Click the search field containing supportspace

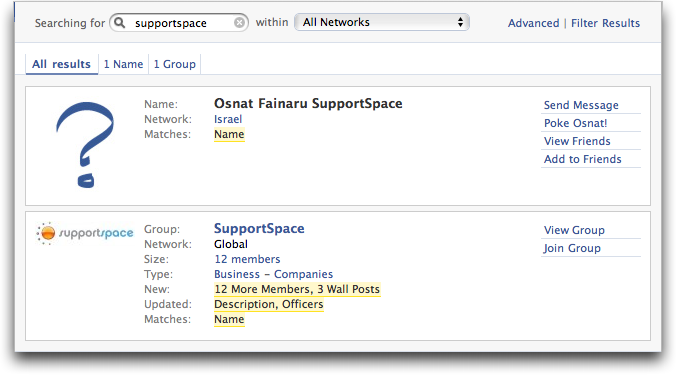click(178, 22)
